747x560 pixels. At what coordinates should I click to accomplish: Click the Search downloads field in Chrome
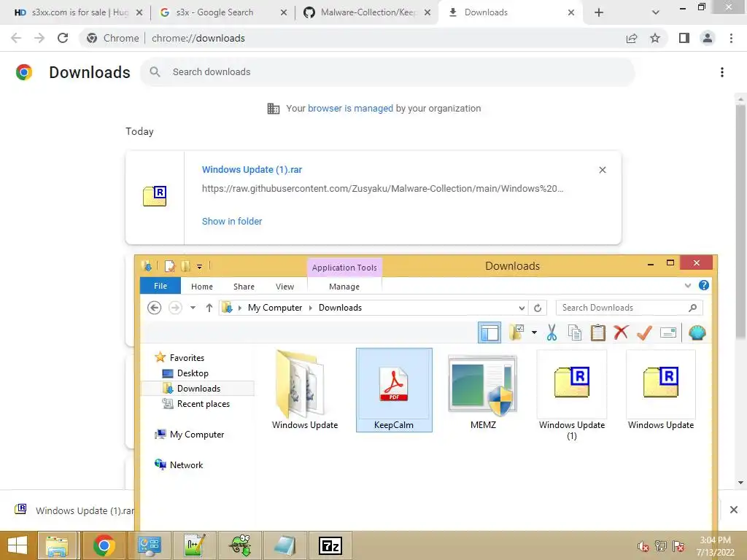(387, 72)
